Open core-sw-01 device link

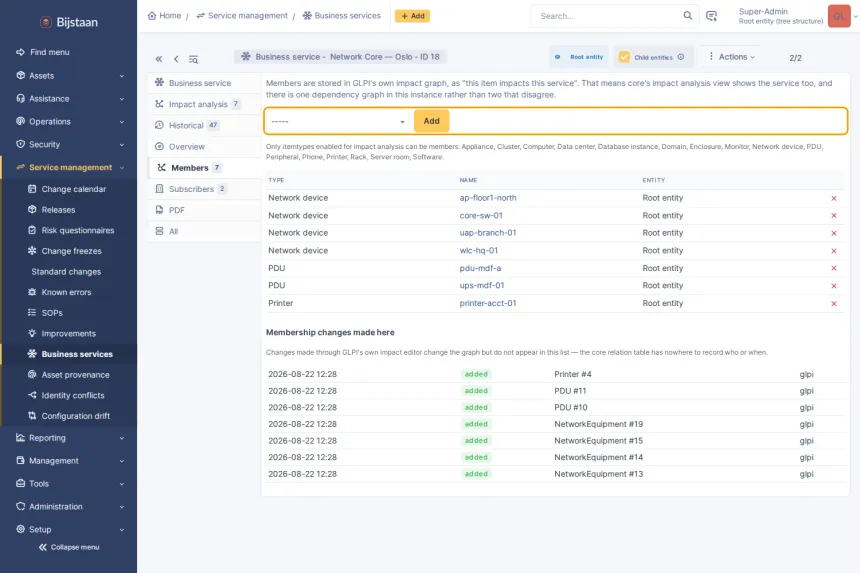click(x=480, y=215)
